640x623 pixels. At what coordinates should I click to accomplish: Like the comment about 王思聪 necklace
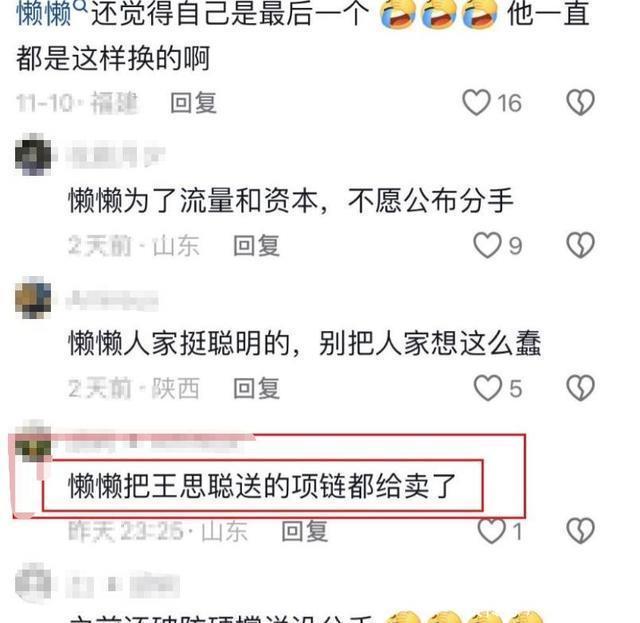point(491,531)
